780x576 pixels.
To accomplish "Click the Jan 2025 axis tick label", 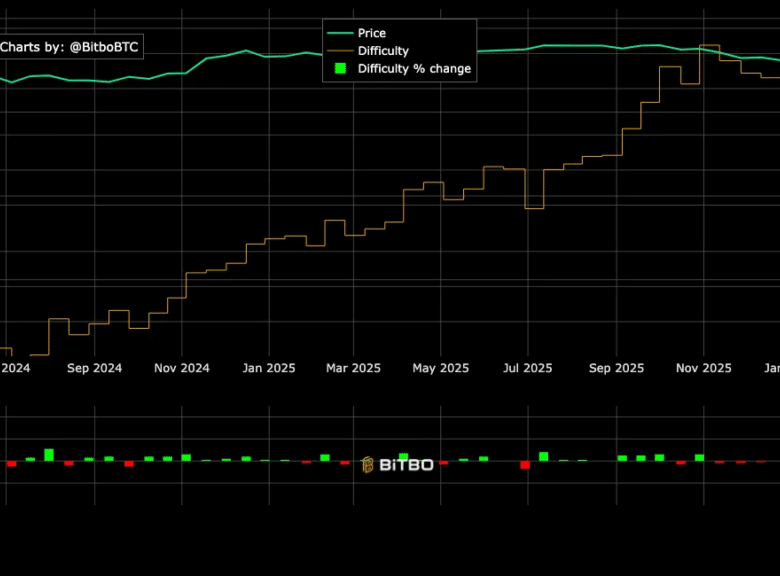I will point(267,368).
